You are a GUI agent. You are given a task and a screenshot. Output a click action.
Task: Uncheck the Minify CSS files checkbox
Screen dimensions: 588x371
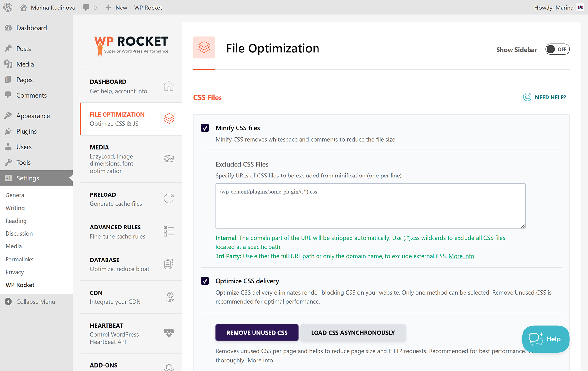coord(205,128)
